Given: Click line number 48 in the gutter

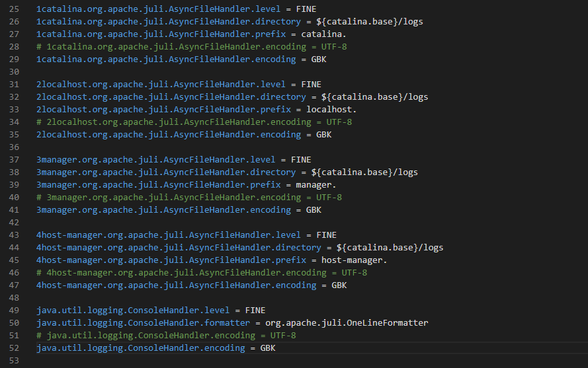Looking at the screenshot, I should coord(14,298).
